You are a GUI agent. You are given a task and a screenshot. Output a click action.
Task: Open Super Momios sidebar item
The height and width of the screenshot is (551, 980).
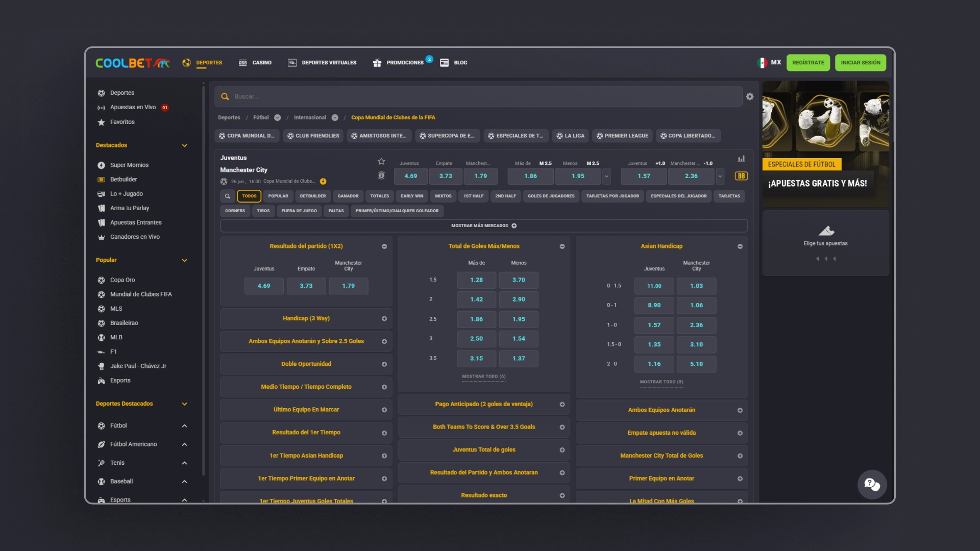[129, 165]
